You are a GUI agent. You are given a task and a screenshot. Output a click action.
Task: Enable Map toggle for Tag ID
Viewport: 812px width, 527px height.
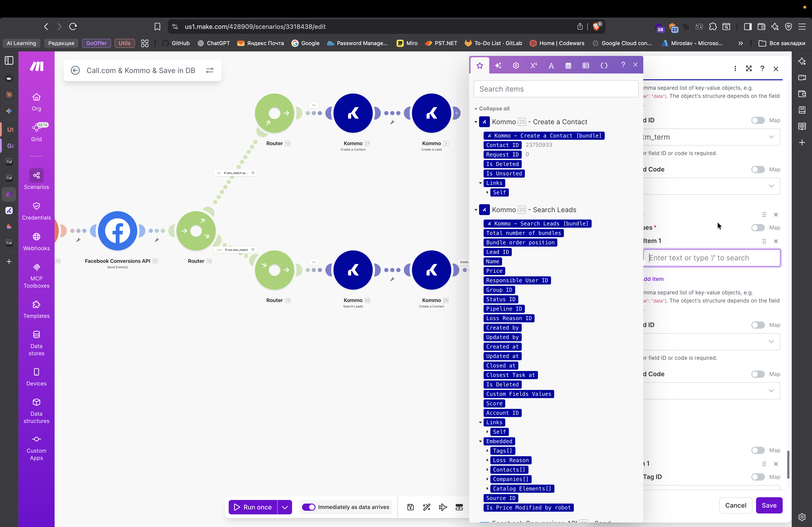pyautogui.click(x=758, y=477)
